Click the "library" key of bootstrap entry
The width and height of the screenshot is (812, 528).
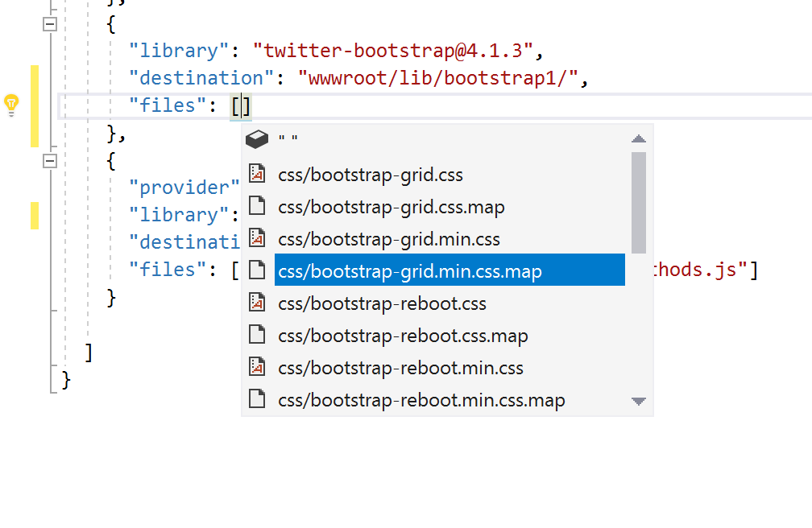pos(179,51)
